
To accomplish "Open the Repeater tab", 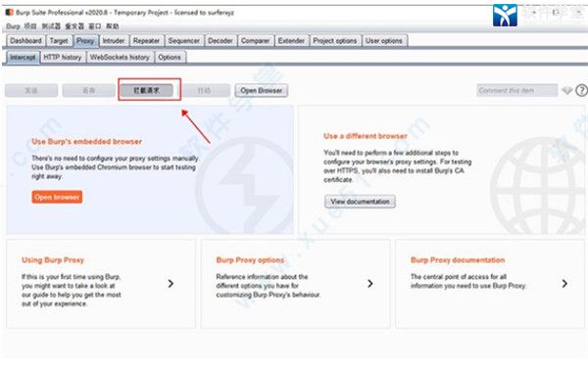I will pos(146,41).
